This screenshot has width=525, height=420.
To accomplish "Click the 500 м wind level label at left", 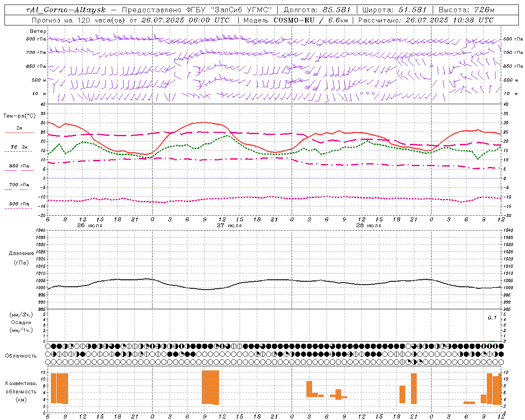I will click(39, 80).
